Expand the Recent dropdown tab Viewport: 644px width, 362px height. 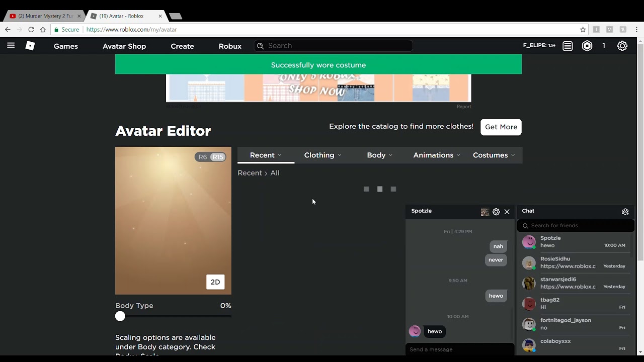click(266, 155)
